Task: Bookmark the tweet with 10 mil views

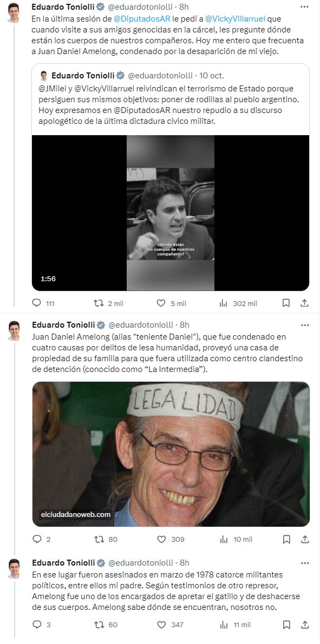Action: (x=286, y=539)
